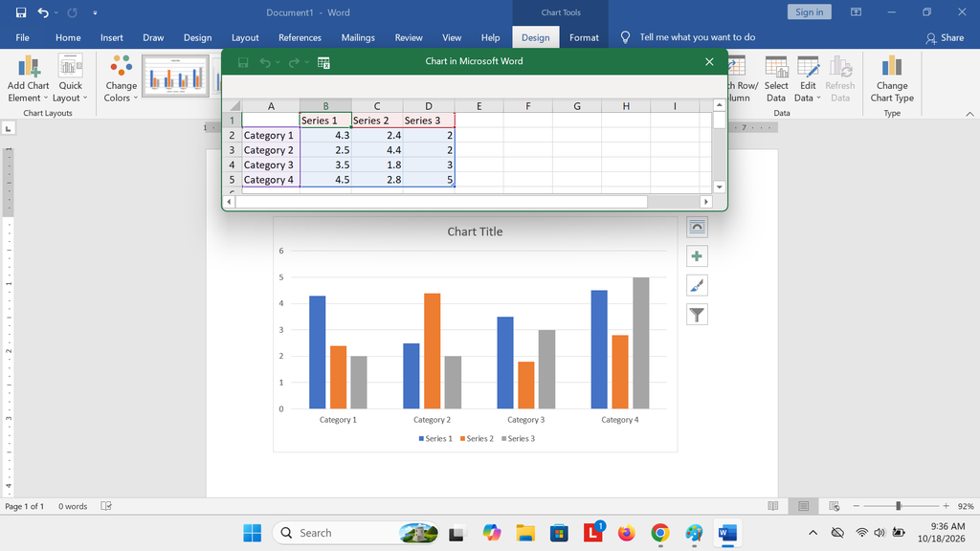Select the first chart style thumbnail
Viewport: 980px width, 551px height.
(x=176, y=77)
